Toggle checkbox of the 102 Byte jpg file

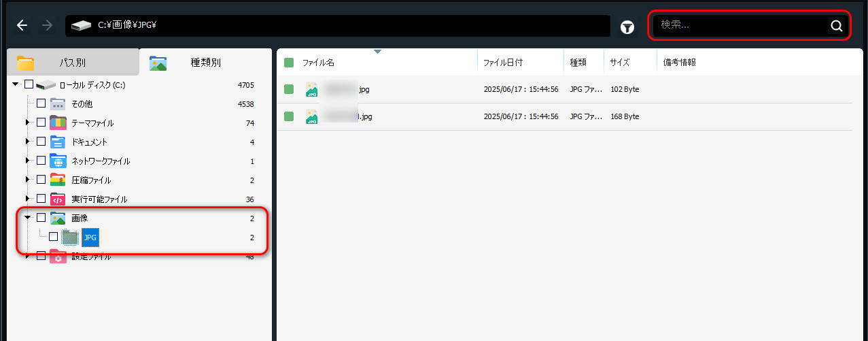pyautogui.click(x=289, y=89)
